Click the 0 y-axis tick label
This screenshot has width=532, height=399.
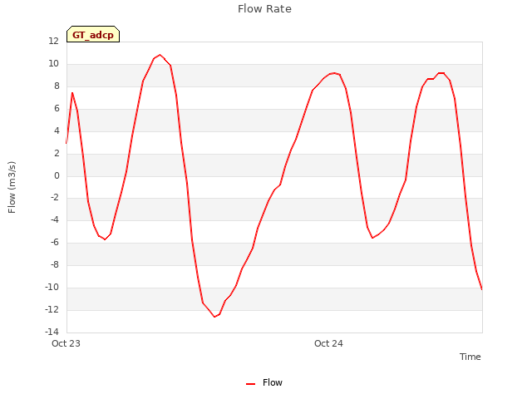[x=57, y=175]
